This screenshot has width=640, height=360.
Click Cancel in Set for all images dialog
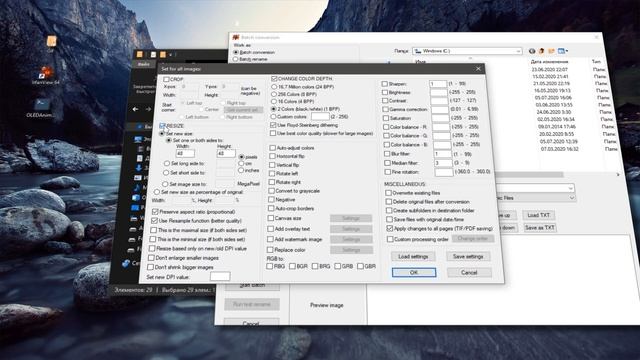(x=469, y=272)
